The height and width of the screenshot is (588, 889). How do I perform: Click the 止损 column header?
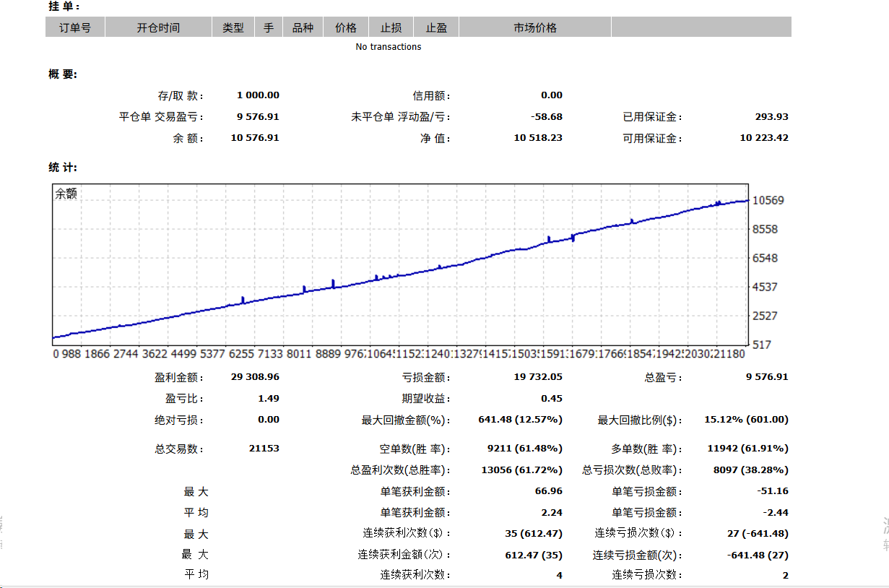point(391,27)
